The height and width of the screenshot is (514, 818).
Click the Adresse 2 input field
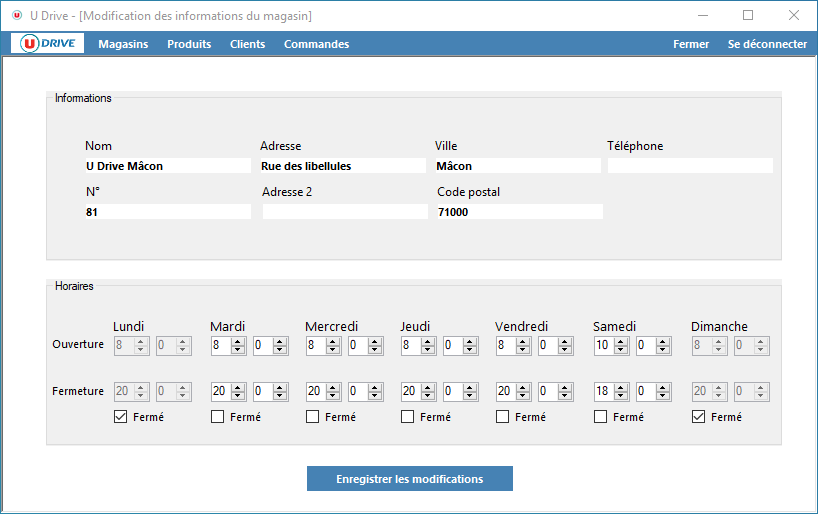[345, 212]
